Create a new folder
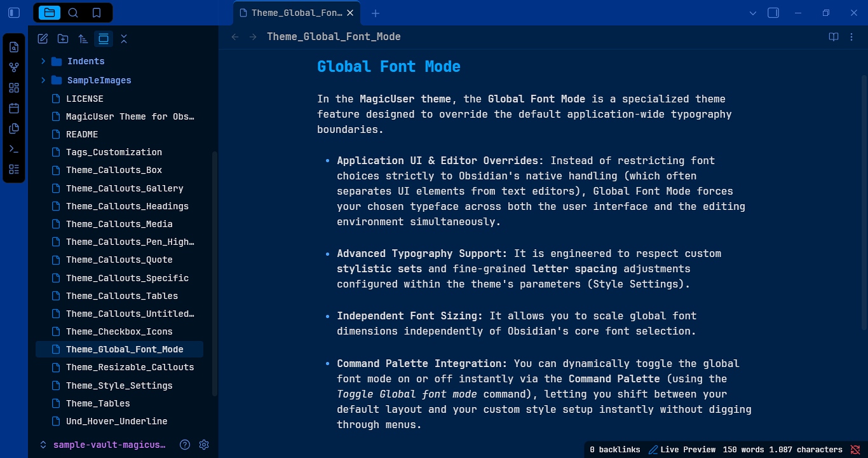The image size is (868, 458). click(x=63, y=39)
